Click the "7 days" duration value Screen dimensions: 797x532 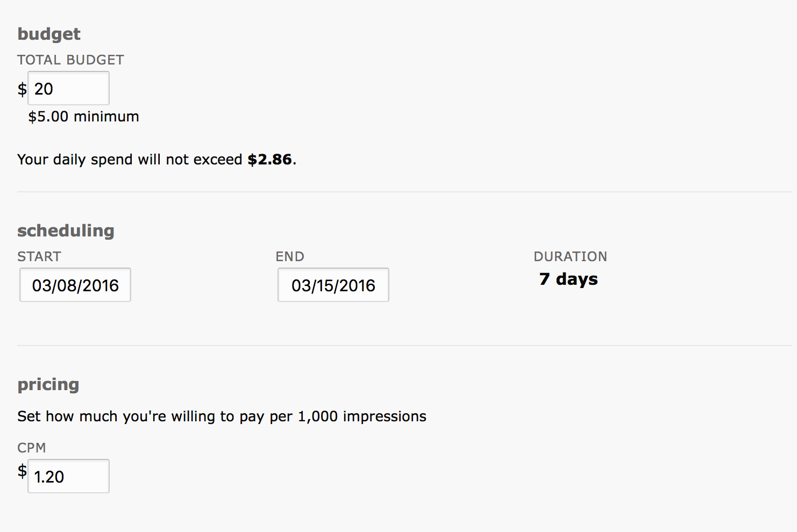point(568,279)
